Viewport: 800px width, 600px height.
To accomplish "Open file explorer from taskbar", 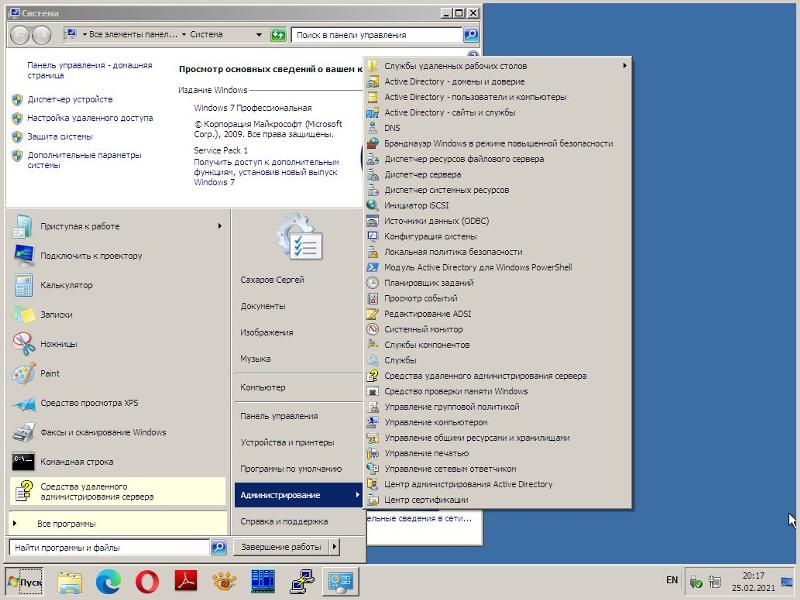I will click(x=69, y=582).
